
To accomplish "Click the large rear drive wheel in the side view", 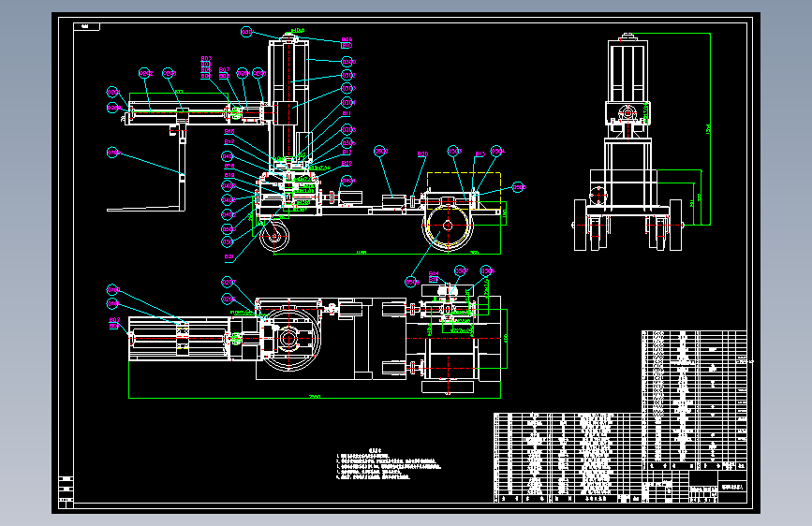I will (x=448, y=226).
